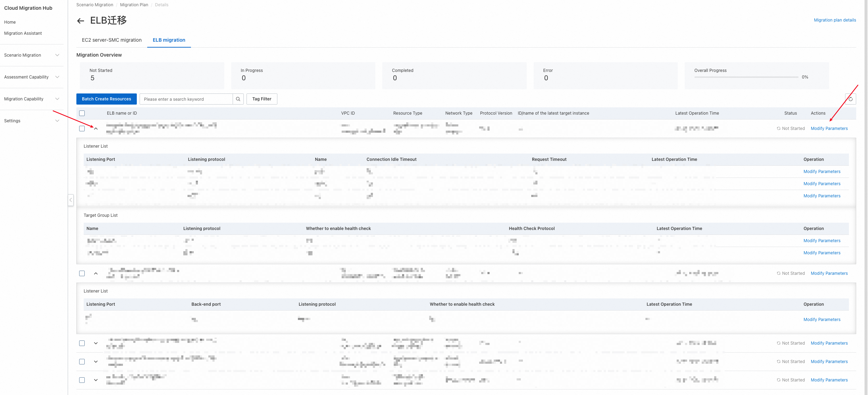This screenshot has height=395, width=868.
Task: Expand the third ELB row chevron
Action: pyautogui.click(x=96, y=343)
